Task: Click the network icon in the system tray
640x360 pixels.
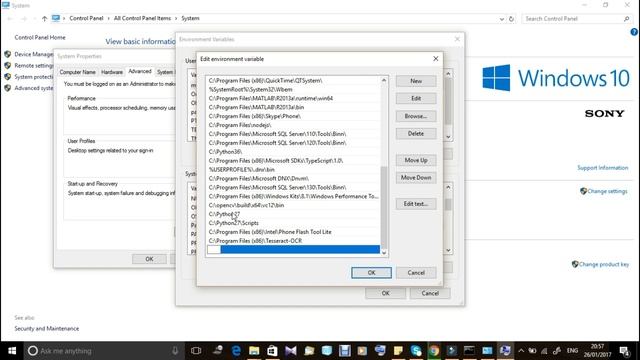Action: pyautogui.click(x=544, y=351)
